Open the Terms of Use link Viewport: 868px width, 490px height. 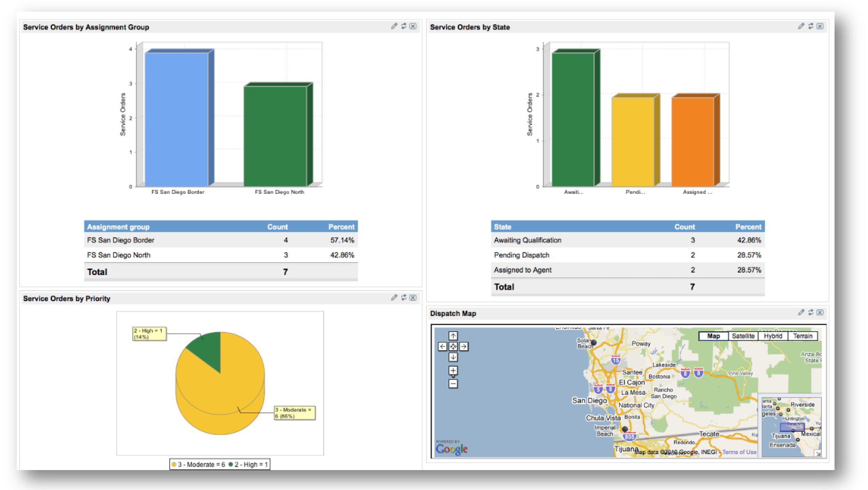tap(739, 452)
